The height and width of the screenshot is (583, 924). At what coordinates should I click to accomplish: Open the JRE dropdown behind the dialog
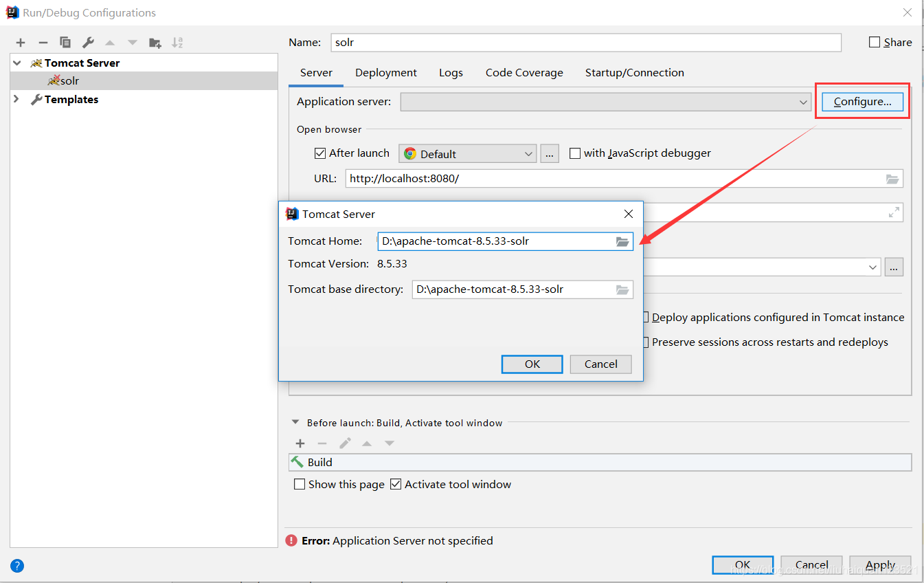point(873,267)
